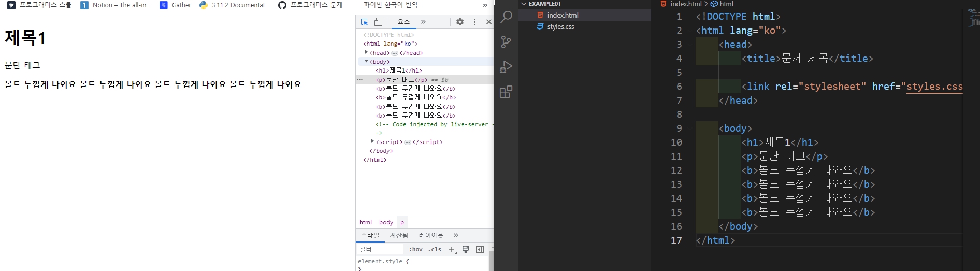The image size is (980, 271).
Task: Add a new style rule with plus icon
Action: tap(451, 249)
